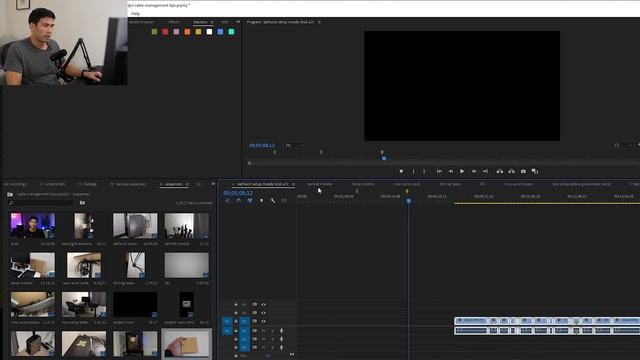640x360 pixels.
Task: Select the 'behind monitor' sequence thumbnail
Action: pos(187,225)
